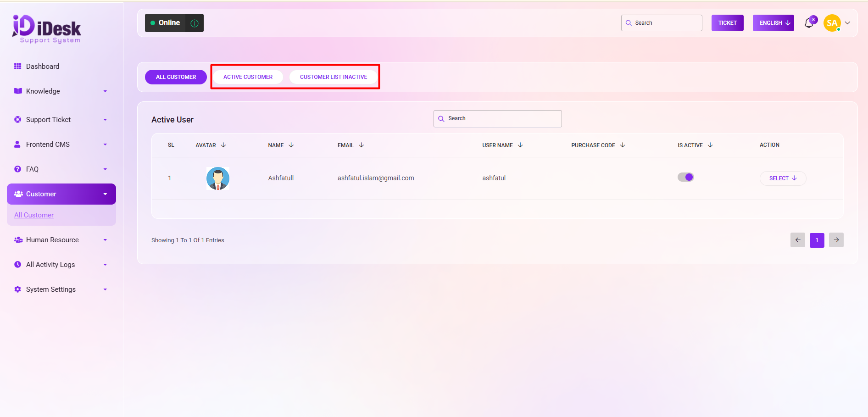868x417 pixels.
Task: Open the ENGLISH language dropdown
Action: click(773, 23)
